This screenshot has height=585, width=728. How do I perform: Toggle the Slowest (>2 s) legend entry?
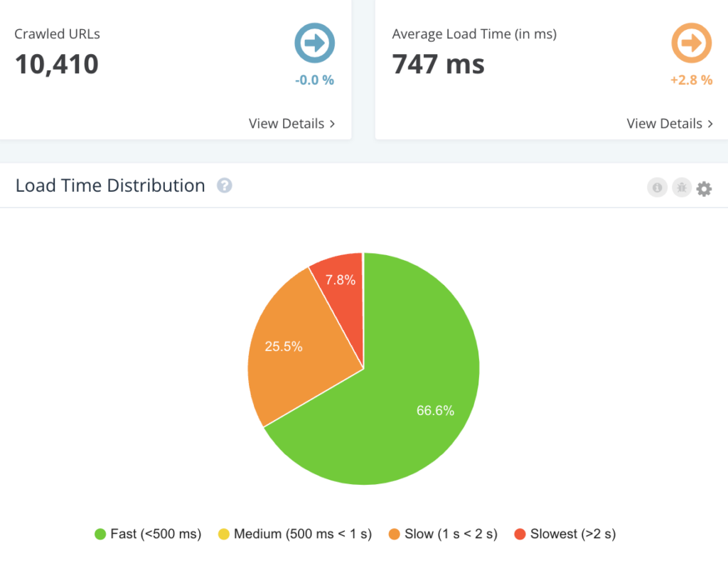point(565,534)
